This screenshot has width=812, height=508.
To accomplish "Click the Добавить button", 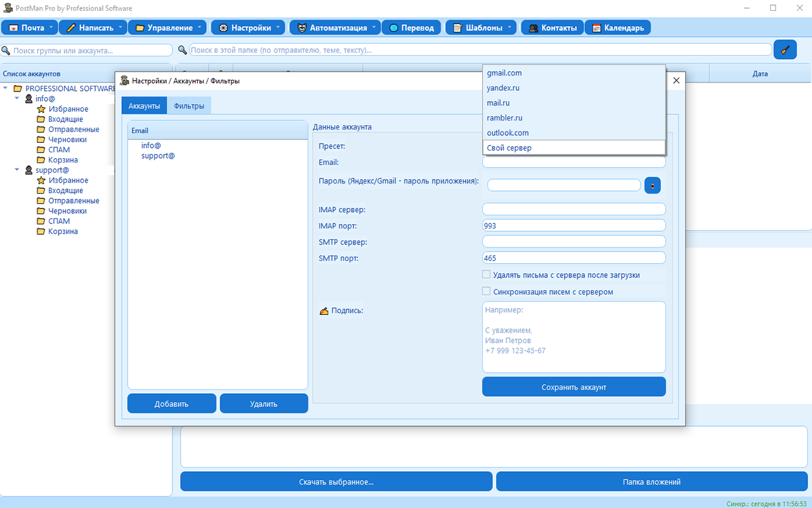I will point(171,404).
